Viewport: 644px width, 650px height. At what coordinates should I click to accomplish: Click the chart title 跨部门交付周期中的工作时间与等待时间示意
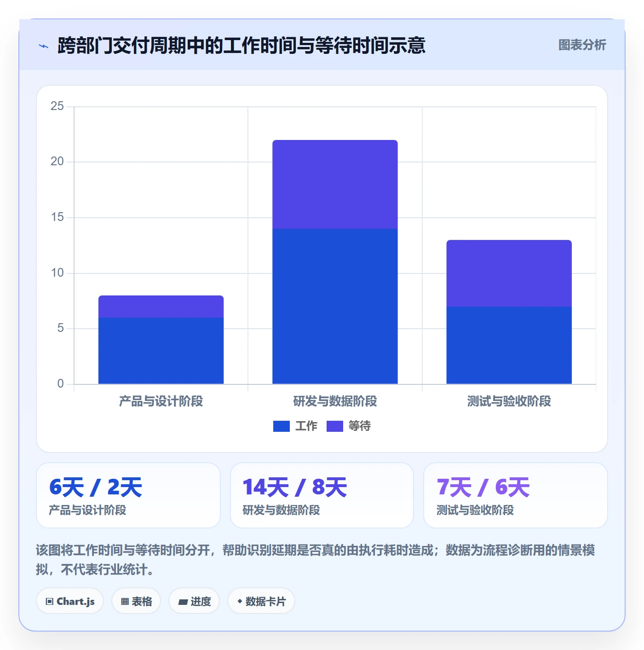(241, 46)
